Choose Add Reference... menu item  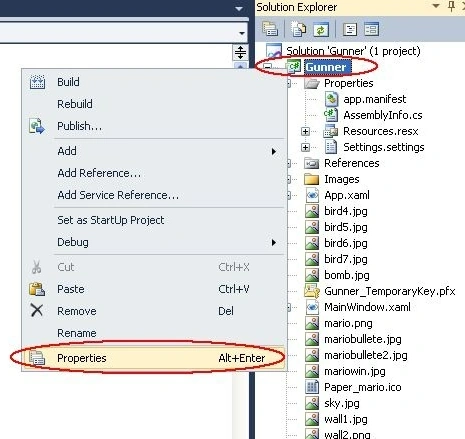tap(154, 173)
